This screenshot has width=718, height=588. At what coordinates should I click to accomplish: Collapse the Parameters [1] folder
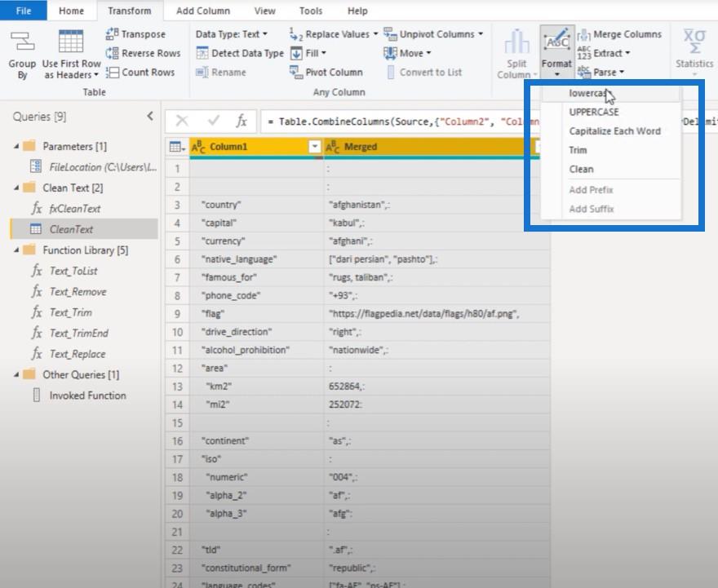(x=16, y=147)
